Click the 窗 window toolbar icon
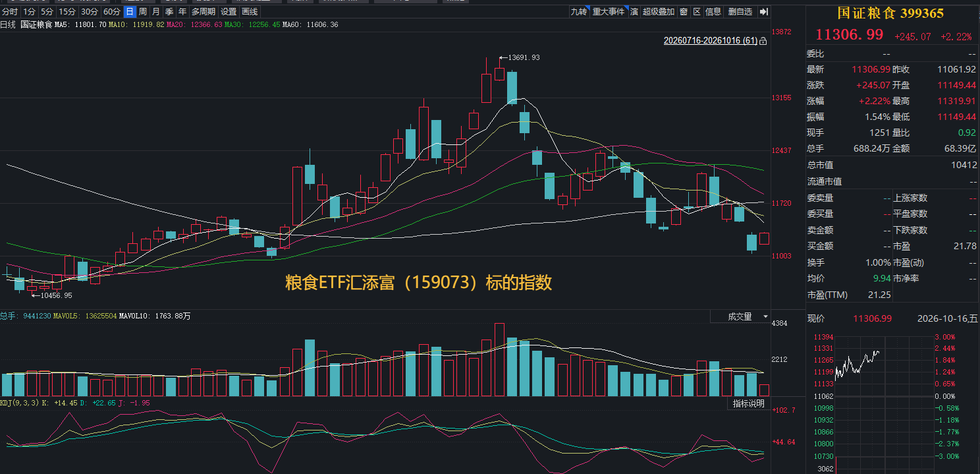Image resolution: width=980 pixels, height=474 pixels. [x=684, y=12]
